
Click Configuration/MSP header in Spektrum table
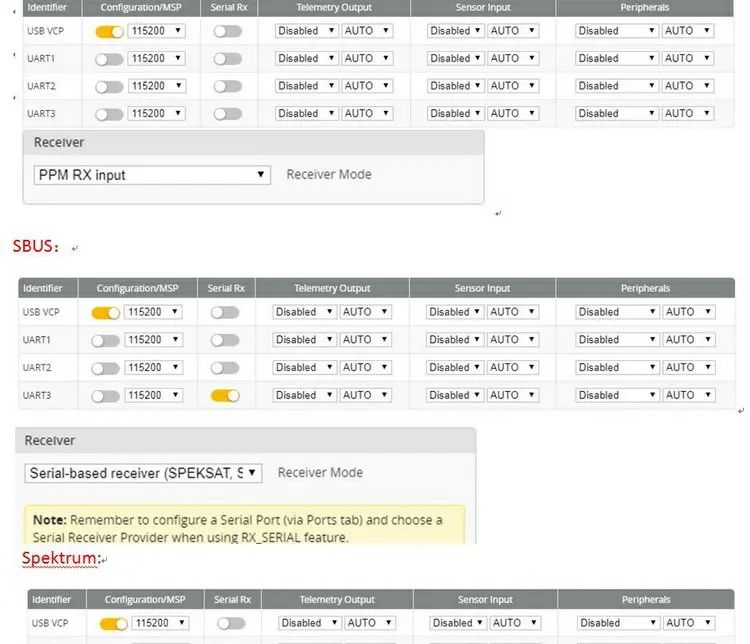145,600
